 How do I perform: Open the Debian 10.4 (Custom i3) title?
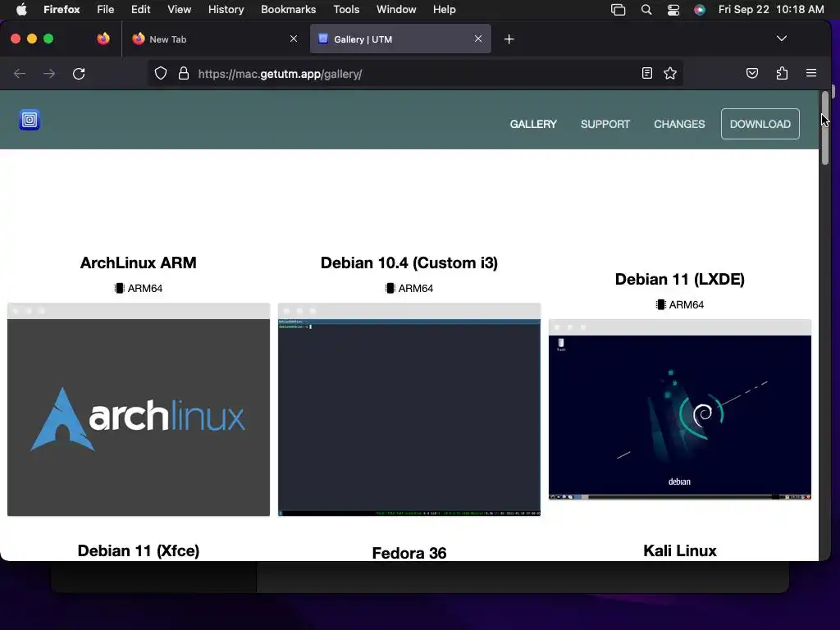point(409,262)
